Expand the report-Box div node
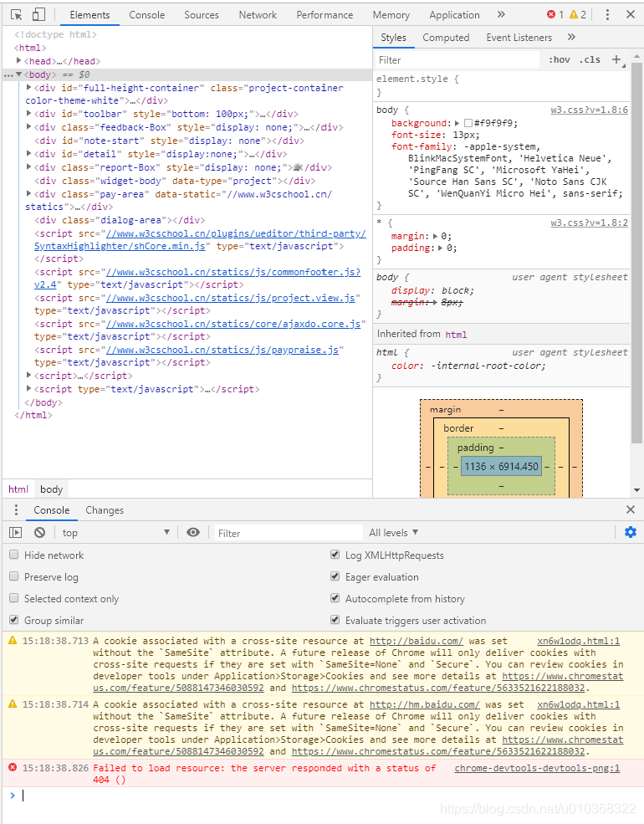 coord(29,166)
